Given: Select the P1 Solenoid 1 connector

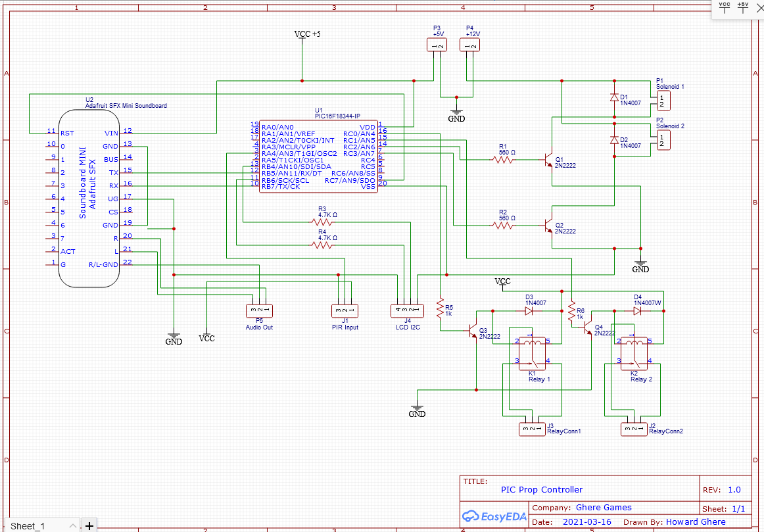Looking at the screenshot, I should (663, 101).
